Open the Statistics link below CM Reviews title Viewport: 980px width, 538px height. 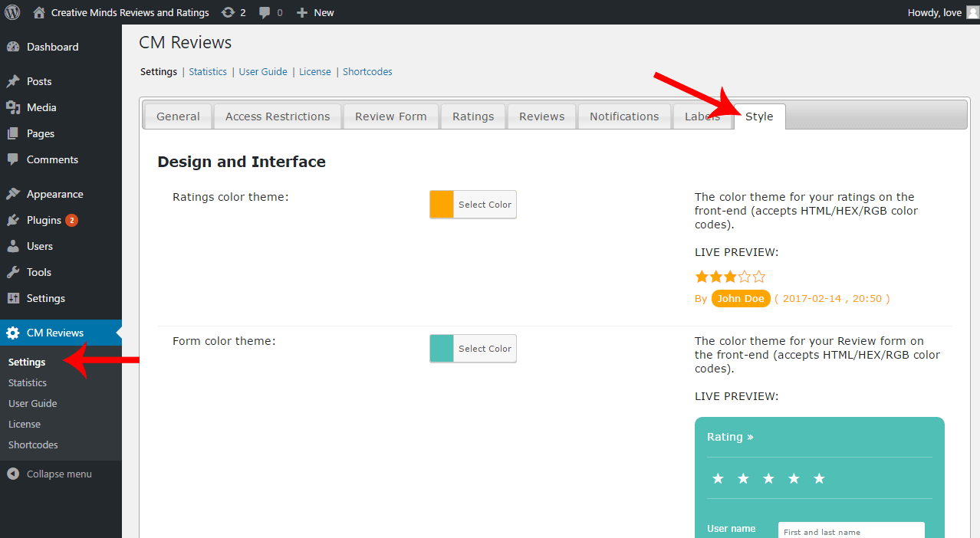tap(208, 71)
